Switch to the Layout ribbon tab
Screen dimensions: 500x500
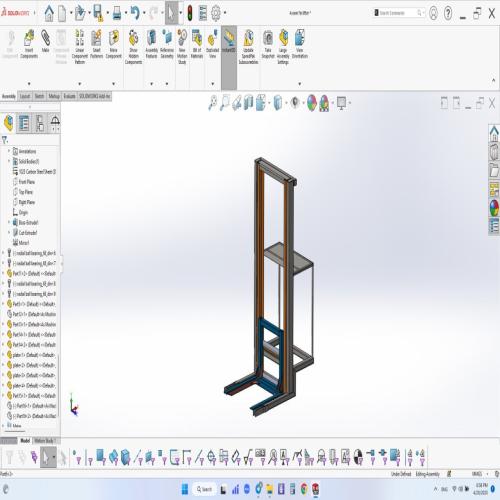click(x=25, y=96)
